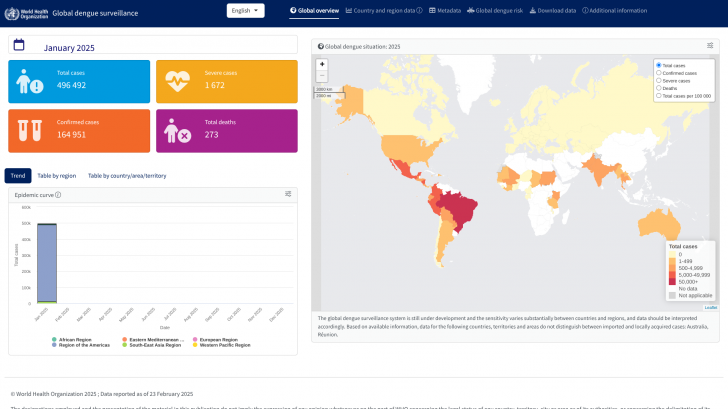Click the confirmed cases test tubes icon
The image size is (728, 409).
coord(30,130)
